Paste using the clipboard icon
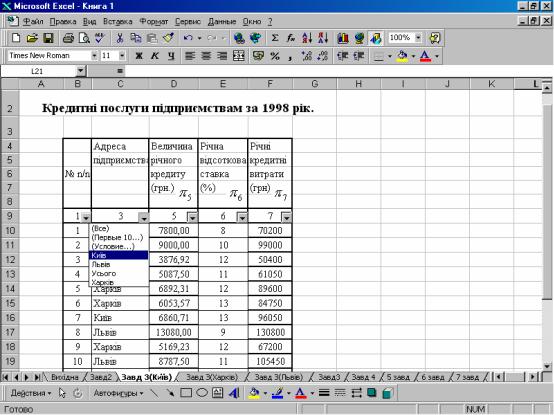554x415 pixels. point(152,38)
